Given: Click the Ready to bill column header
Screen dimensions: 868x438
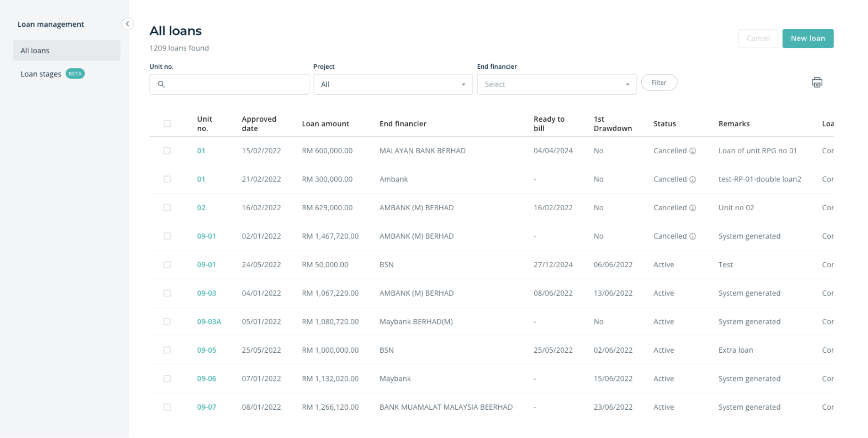Looking at the screenshot, I should click(x=549, y=124).
